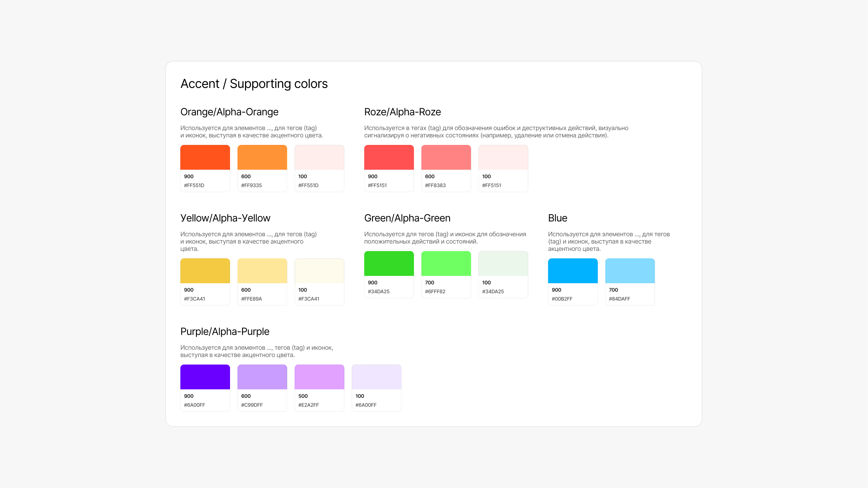
Task: Click the Orange 600 #FF9335 swatch
Action: [262, 168]
